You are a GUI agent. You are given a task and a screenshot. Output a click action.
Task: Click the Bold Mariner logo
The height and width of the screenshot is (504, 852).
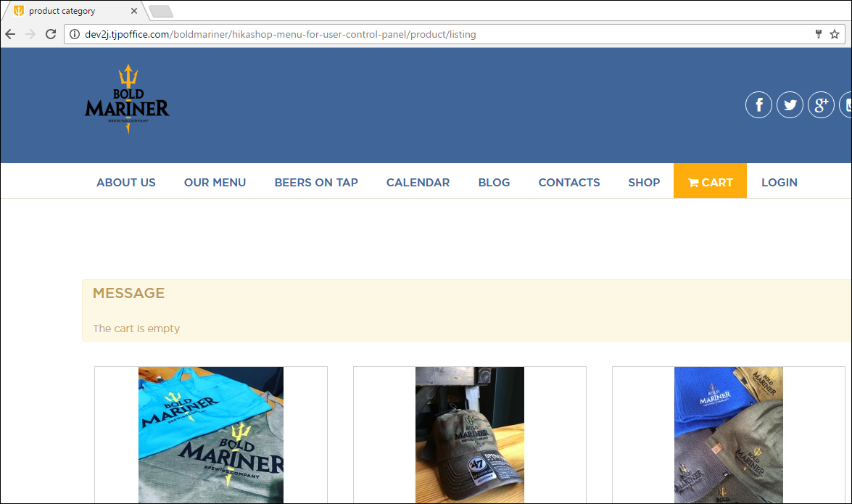[x=127, y=99]
